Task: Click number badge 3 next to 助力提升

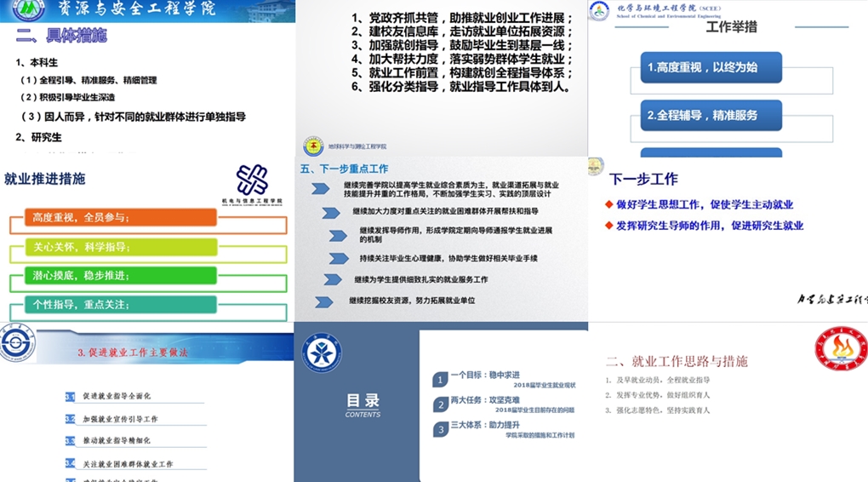Action: (x=440, y=429)
